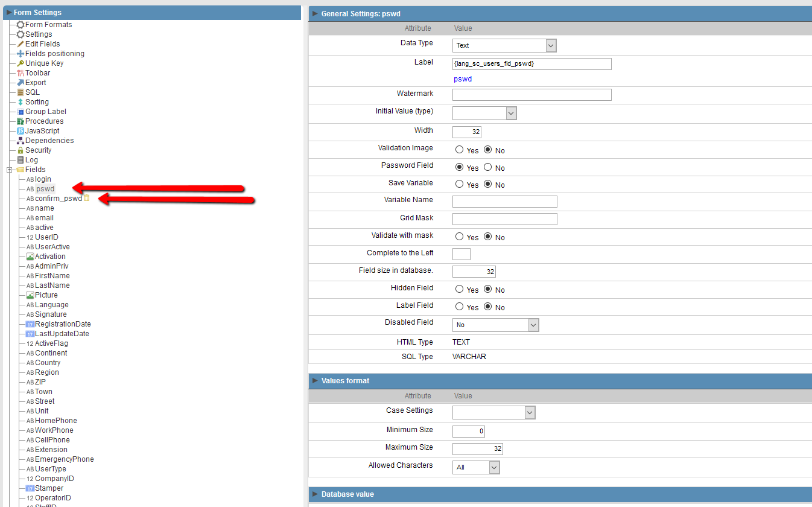Viewport: 812px width, 507px height.
Task: Click trash icon beside confirm_pswd
Action: pos(86,198)
